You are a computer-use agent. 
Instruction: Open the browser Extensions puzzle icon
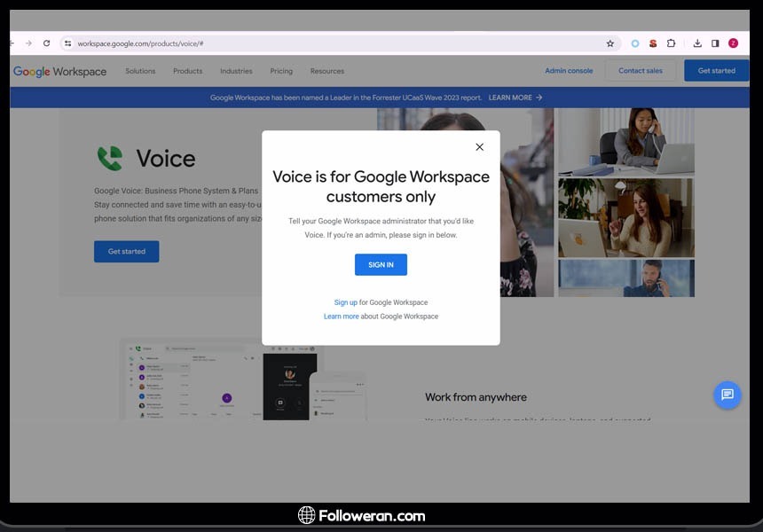point(671,43)
